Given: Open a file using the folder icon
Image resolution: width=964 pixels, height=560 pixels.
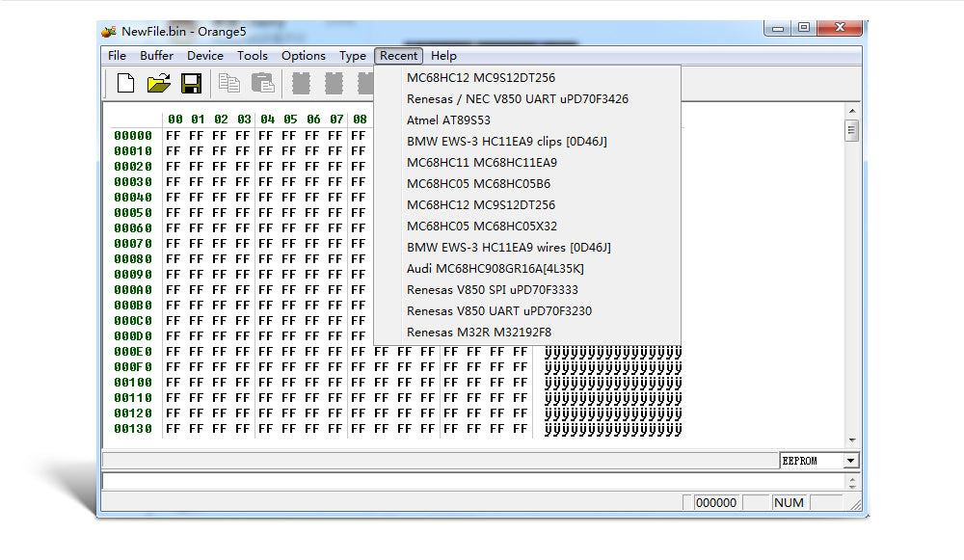Looking at the screenshot, I should (x=158, y=84).
